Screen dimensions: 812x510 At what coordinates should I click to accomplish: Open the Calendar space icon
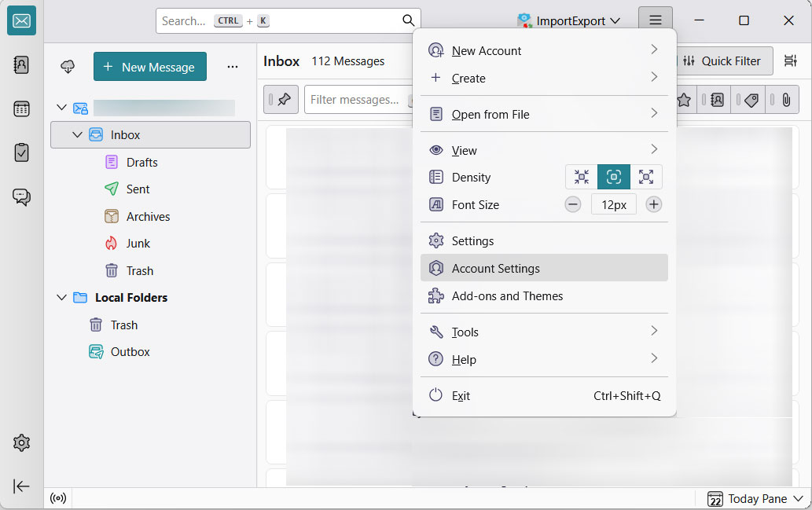pos(21,109)
